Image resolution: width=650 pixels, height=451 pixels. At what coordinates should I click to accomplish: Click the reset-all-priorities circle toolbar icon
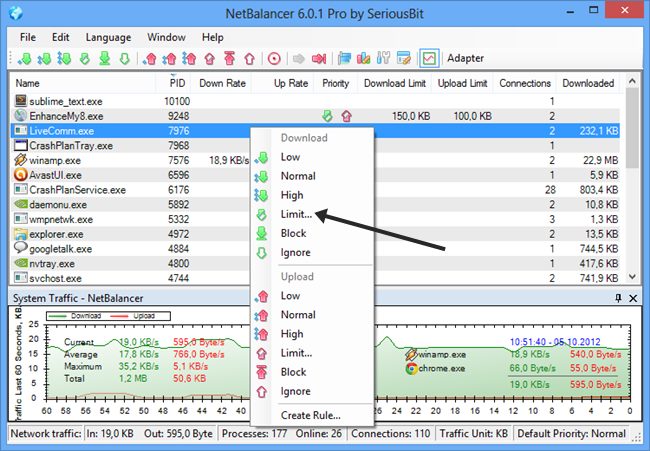pyautogui.click(x=275, y=58)
